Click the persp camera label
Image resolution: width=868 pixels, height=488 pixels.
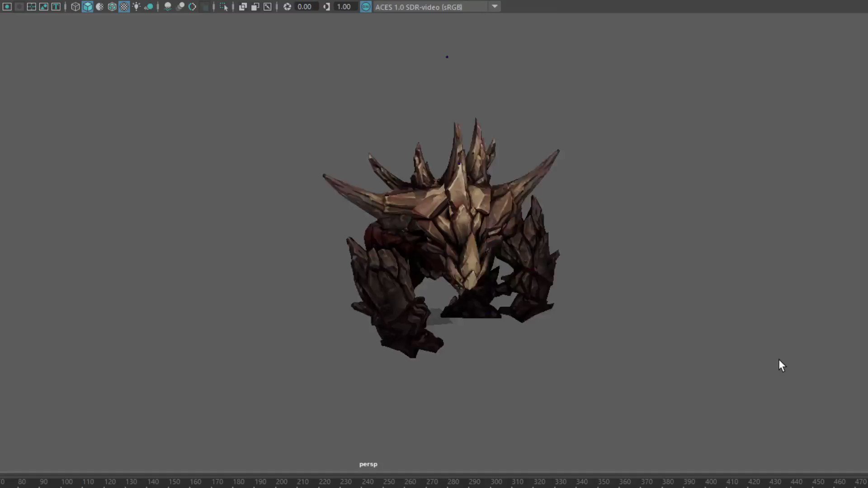368,464
